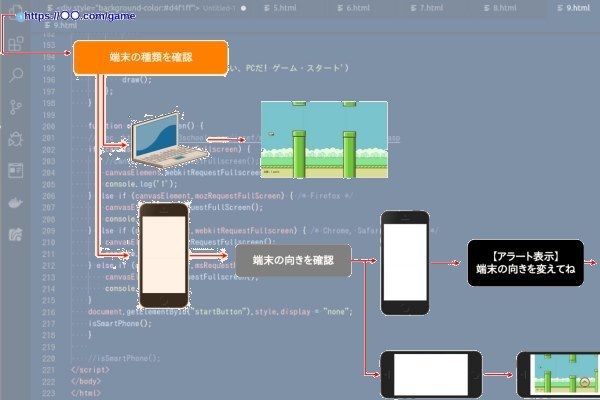Open the window-layout panel icon below debug
The width and height of the screenshot is (600, 400).
[16, 170]
